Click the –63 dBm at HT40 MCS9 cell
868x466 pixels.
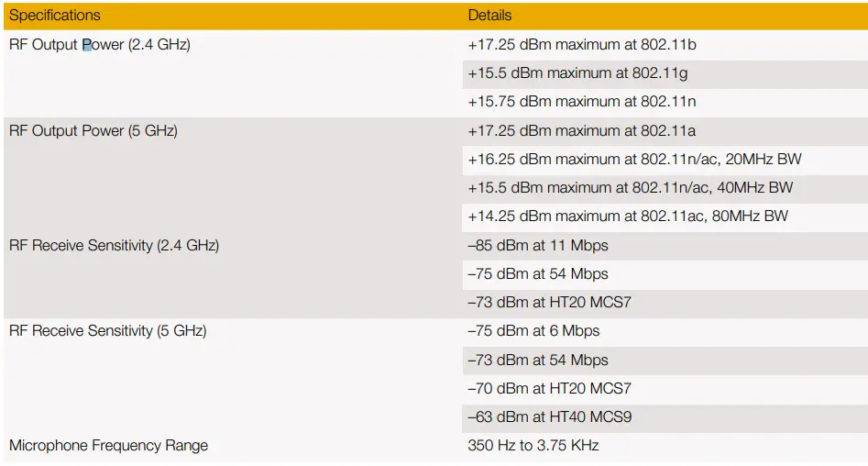[x=549, y=416]
